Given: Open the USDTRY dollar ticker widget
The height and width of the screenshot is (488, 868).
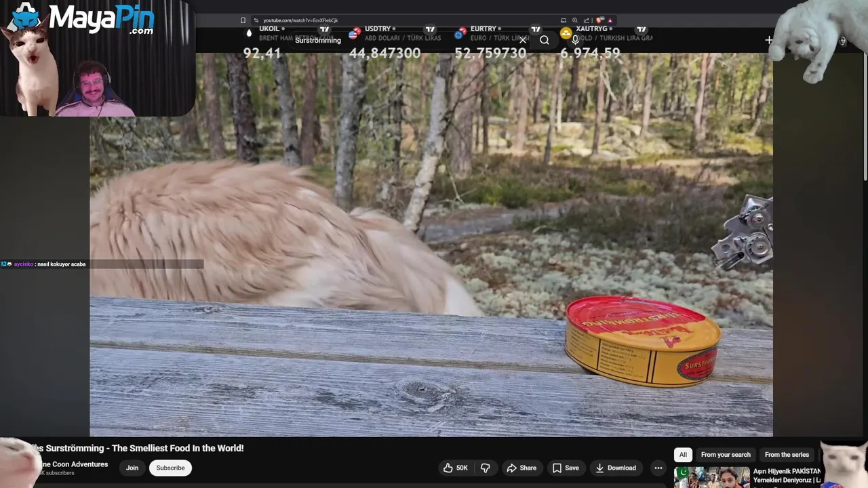Looking at the screenshot, I should [x=395, y=42].
